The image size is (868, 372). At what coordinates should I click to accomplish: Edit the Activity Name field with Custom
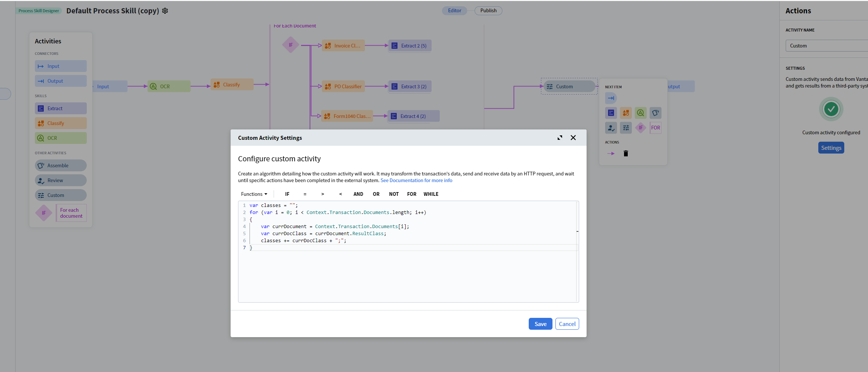(x=826, y=46)
